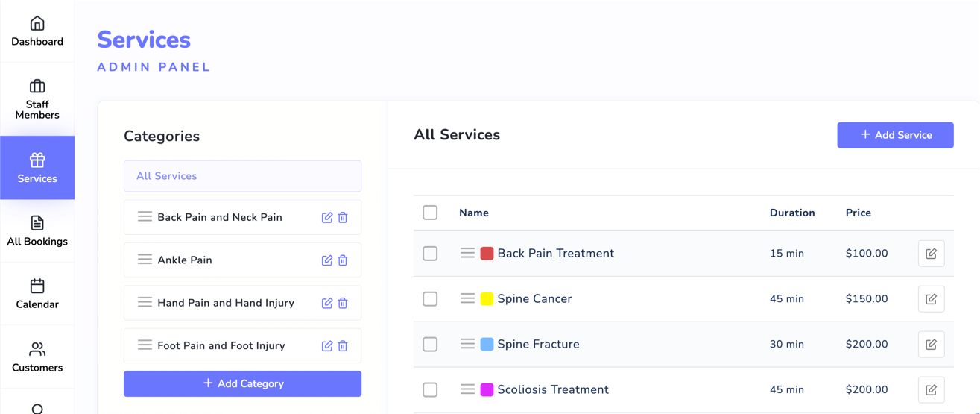Select the Spine Fracture row checkbox

point(430,345)
